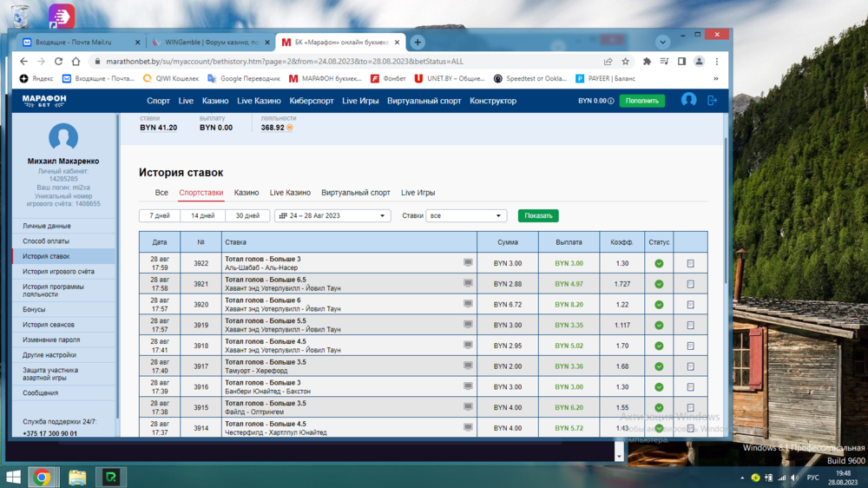
Task: Bookmark this page with the star icon
Action: [625, 62]
